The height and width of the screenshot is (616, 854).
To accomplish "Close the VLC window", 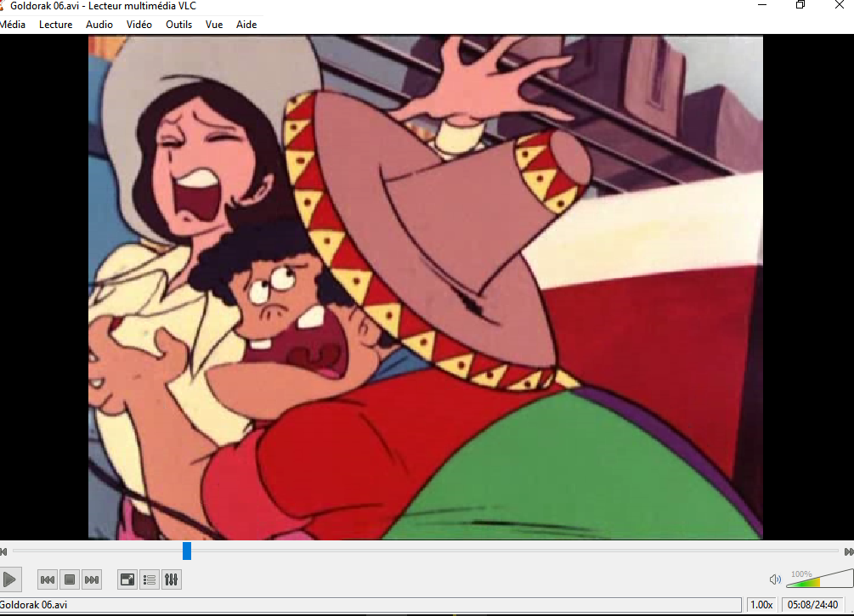I will 840,5.
